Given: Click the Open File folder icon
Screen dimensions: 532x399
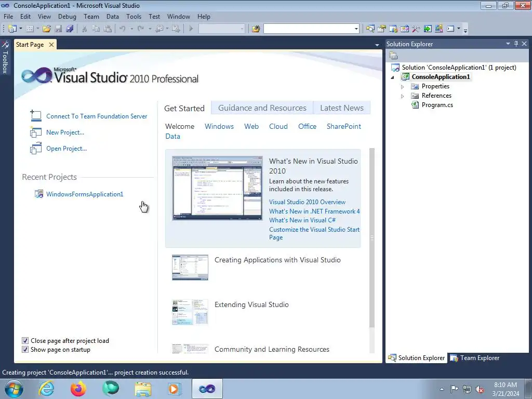Looking at the screenshot, I should (x=46, y=29).
